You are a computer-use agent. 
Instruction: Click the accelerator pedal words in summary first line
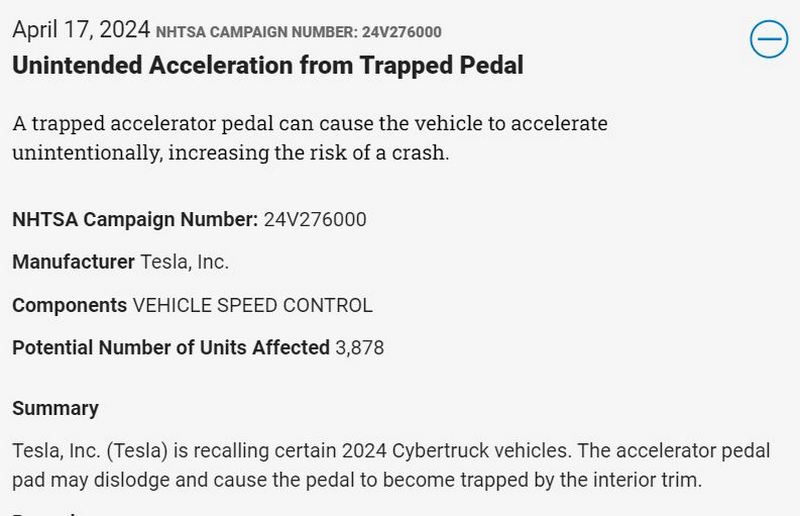click(693, 451)
